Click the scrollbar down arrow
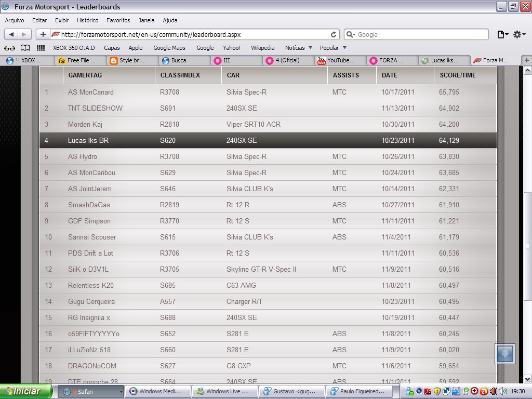The image size is (532, 399). coord(527,379)
